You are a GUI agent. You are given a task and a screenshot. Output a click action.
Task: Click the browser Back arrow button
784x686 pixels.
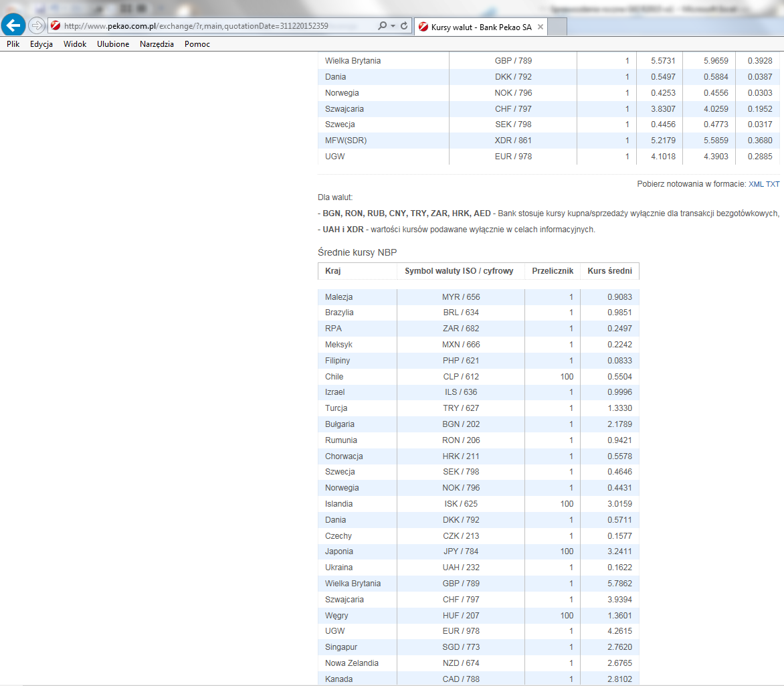click(x=13, y=25)
